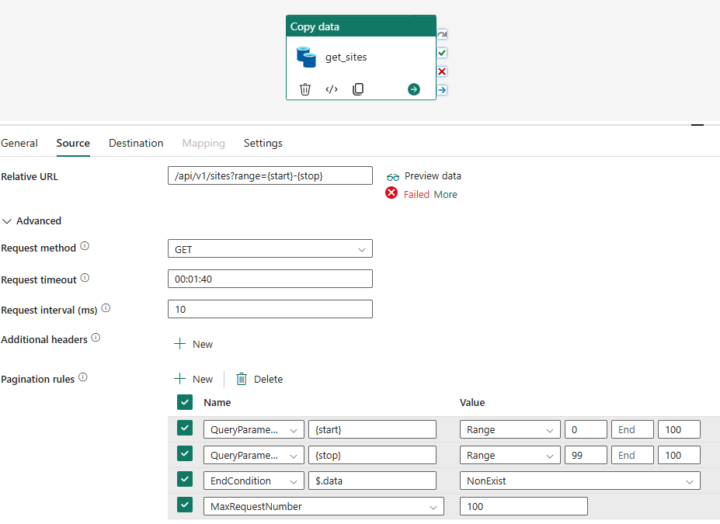Select the on-skip connector of Copy data

pos(442,34)
